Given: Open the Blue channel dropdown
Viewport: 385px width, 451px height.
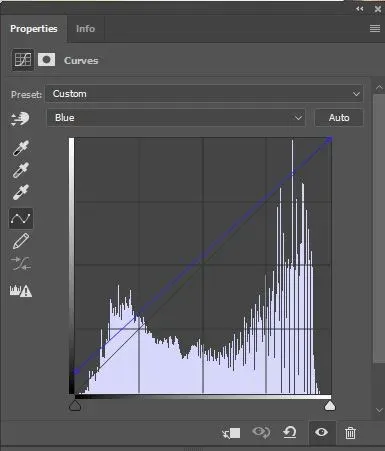Looking at the screenshot, I should tap(176, 118).
